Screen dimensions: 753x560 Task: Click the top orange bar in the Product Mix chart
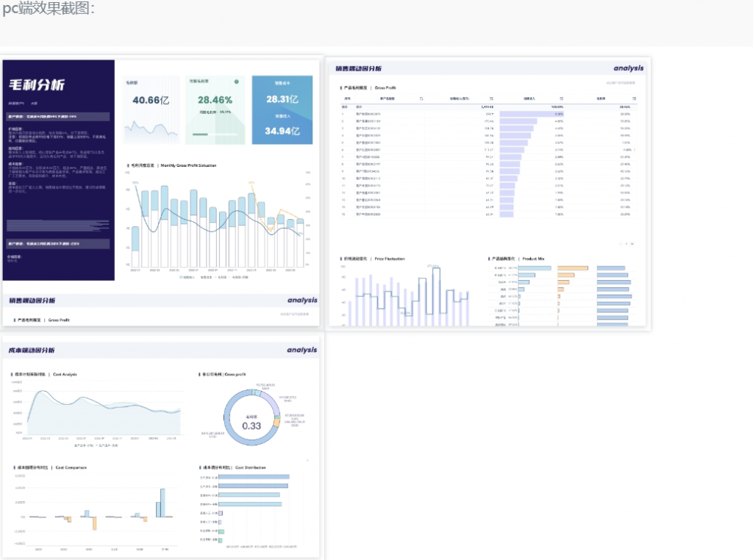tap(573, 268)
